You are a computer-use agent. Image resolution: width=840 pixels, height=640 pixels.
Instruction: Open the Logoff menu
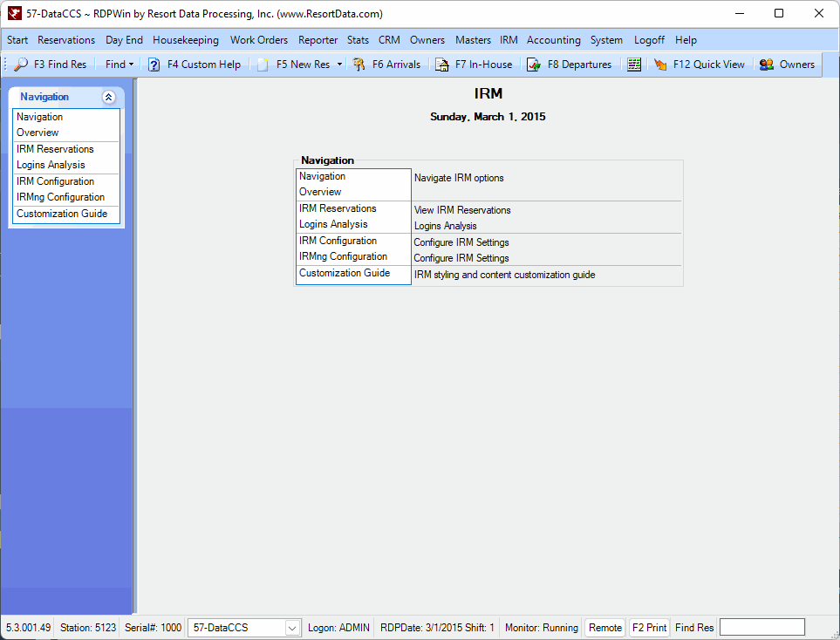[649, 40]
